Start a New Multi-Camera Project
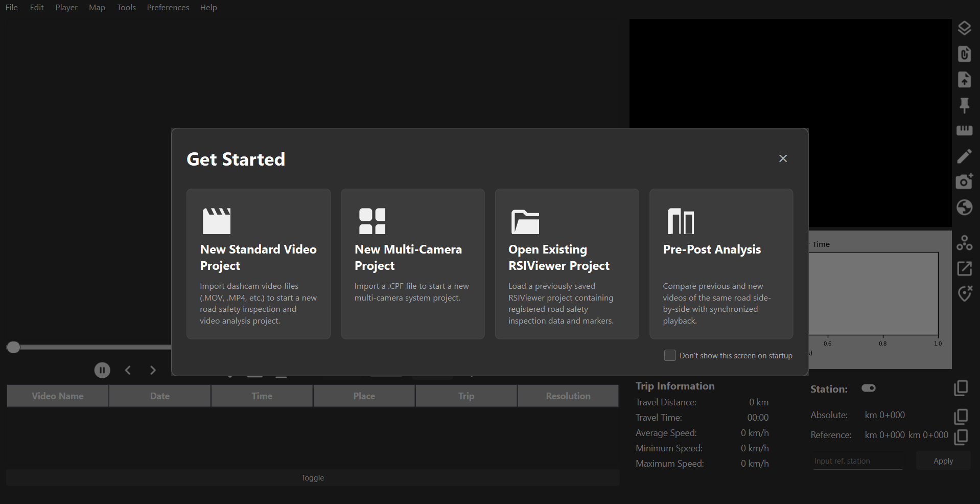This screenshot has height=504, width=980. pyautogui.click(x=413, y=264)
